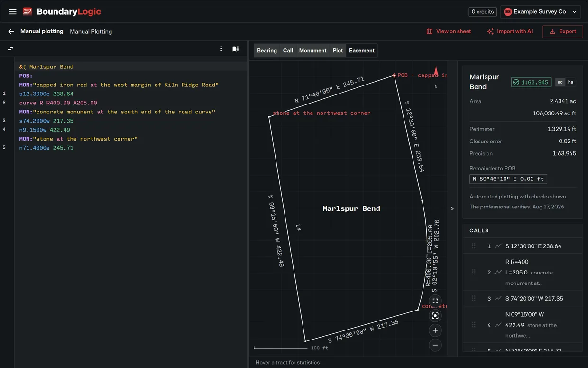Collapse the side panel chevron arrow
588x368 pixels.
pos(452,208)
